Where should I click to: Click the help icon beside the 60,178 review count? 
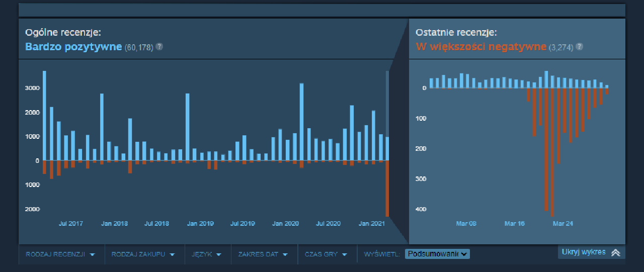click(x=159, y=47)
